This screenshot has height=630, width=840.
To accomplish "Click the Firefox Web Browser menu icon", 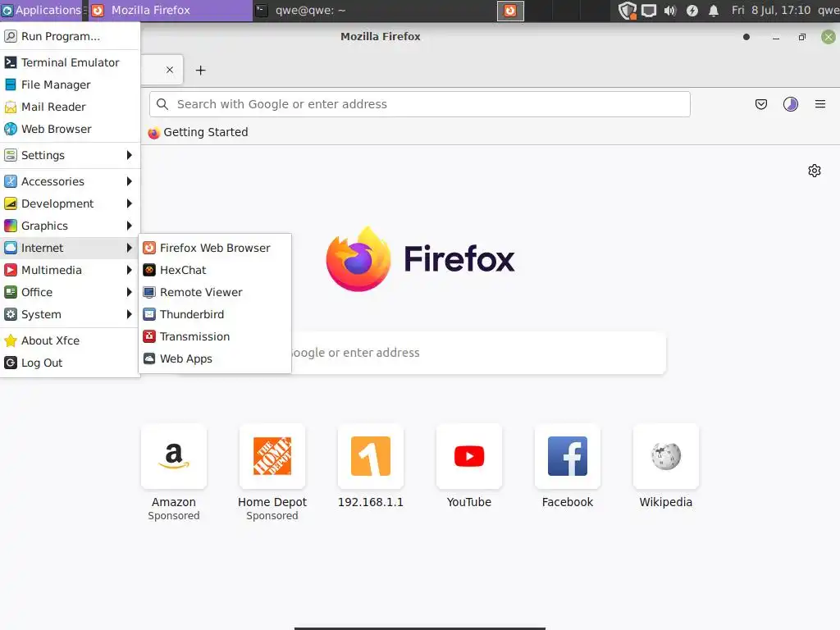I will [x=149, y=248].
